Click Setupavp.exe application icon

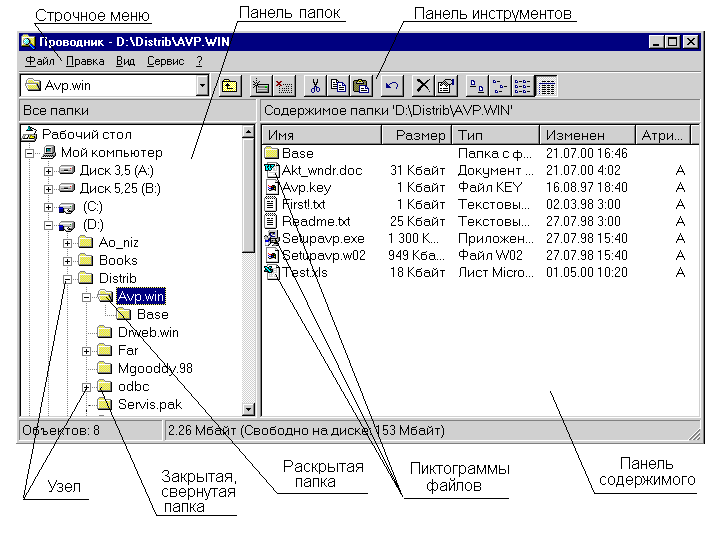tap(272, 238)
